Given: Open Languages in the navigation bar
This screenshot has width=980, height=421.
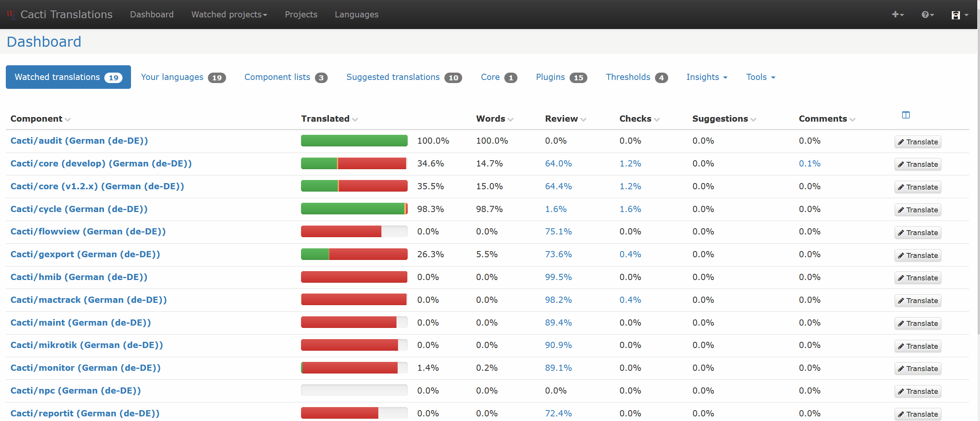Looking at the screenshot, I should pyautogui.click(x=357, y=15).
